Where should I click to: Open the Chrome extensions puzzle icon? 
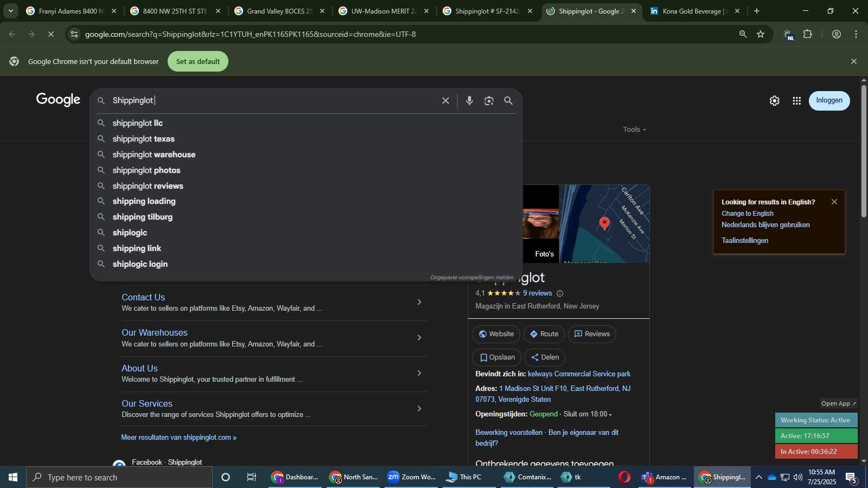pos(808,34)
